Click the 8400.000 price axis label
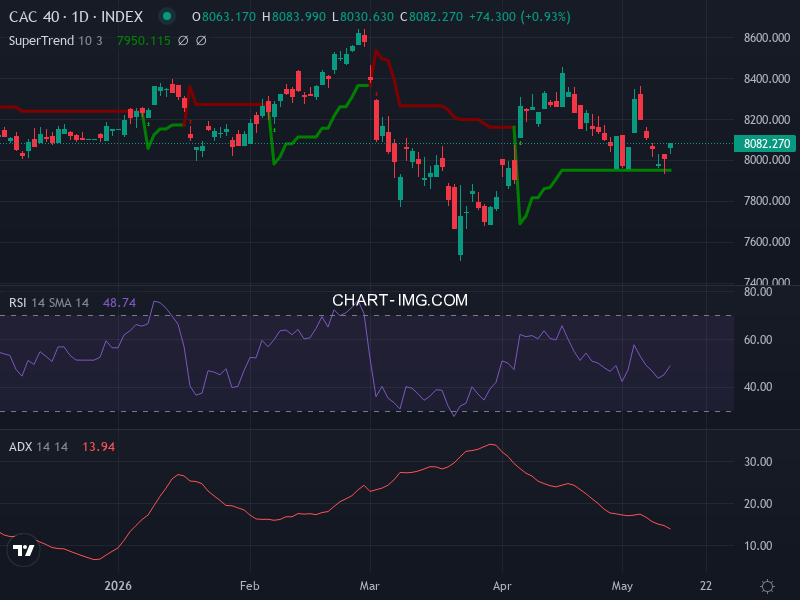Screen dimensions: 800x600 click(766, 79)
